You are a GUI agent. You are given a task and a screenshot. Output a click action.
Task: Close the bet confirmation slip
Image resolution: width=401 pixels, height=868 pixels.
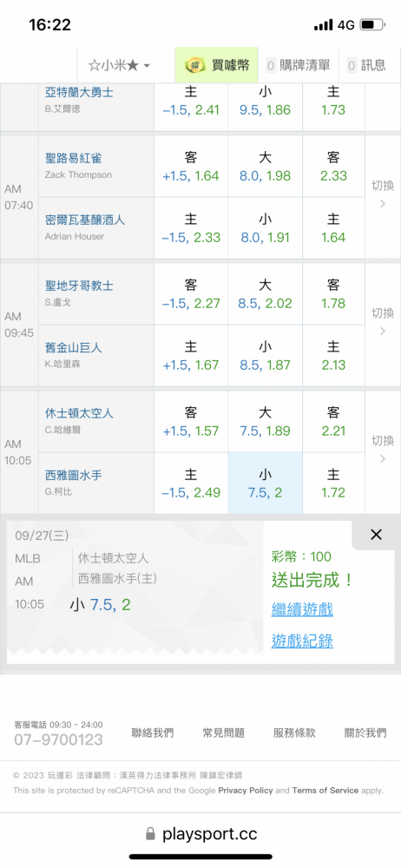pyautogui.click(x=376, y=534)
